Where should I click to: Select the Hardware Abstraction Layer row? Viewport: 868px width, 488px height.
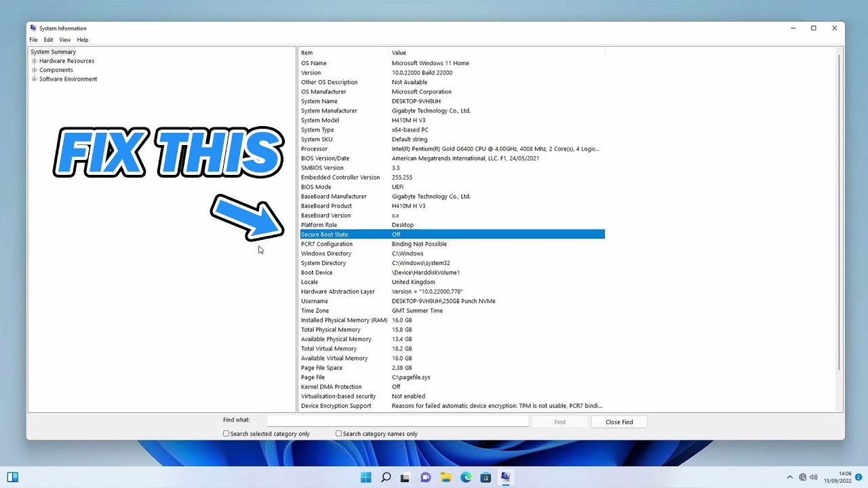point(452,291)
